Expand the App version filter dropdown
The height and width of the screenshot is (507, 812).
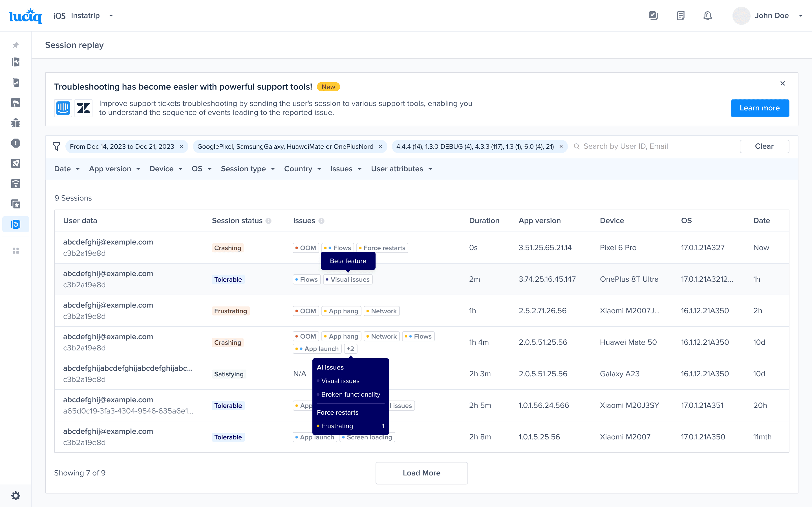114,169
